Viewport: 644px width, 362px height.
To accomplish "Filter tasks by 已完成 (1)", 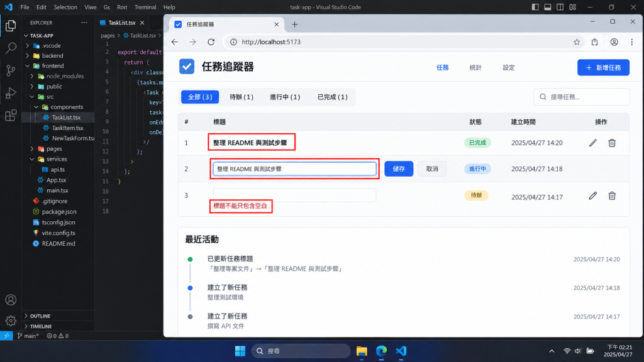I will tap(333, 97).
